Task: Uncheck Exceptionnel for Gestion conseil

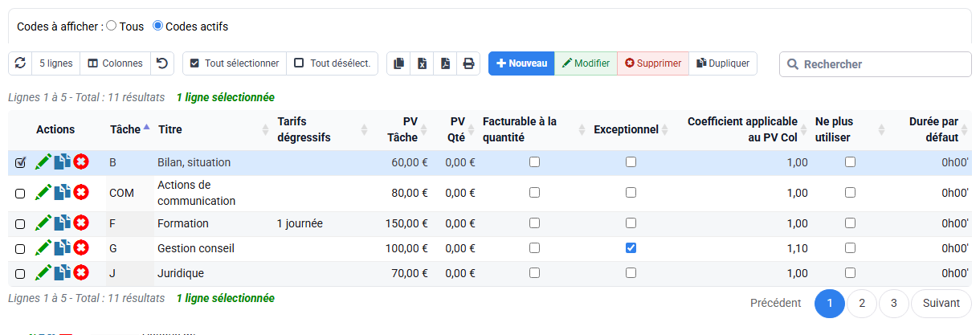Action: click(x=631, y=248)
